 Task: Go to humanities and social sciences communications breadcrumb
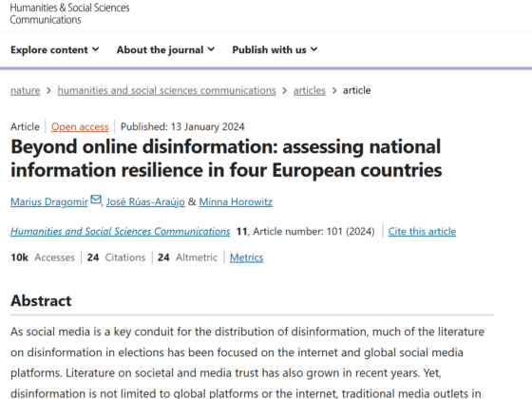point(166,90)
